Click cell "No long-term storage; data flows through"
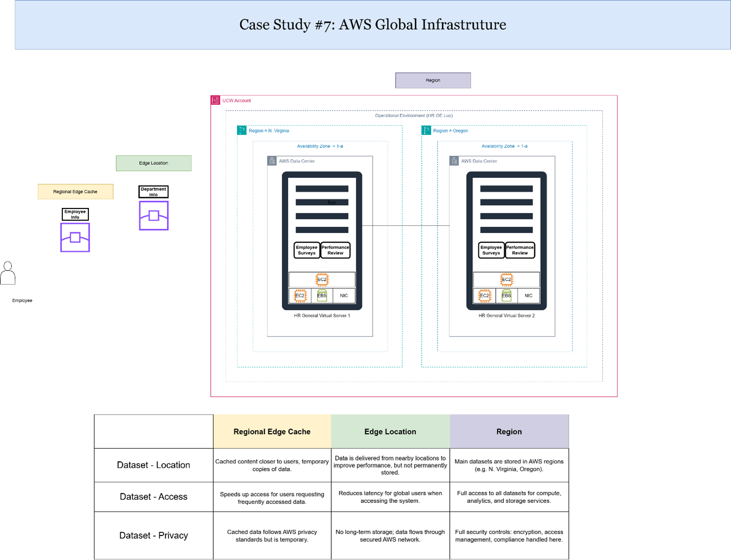This screenshot has width=731, height=560. coord(391,535)
